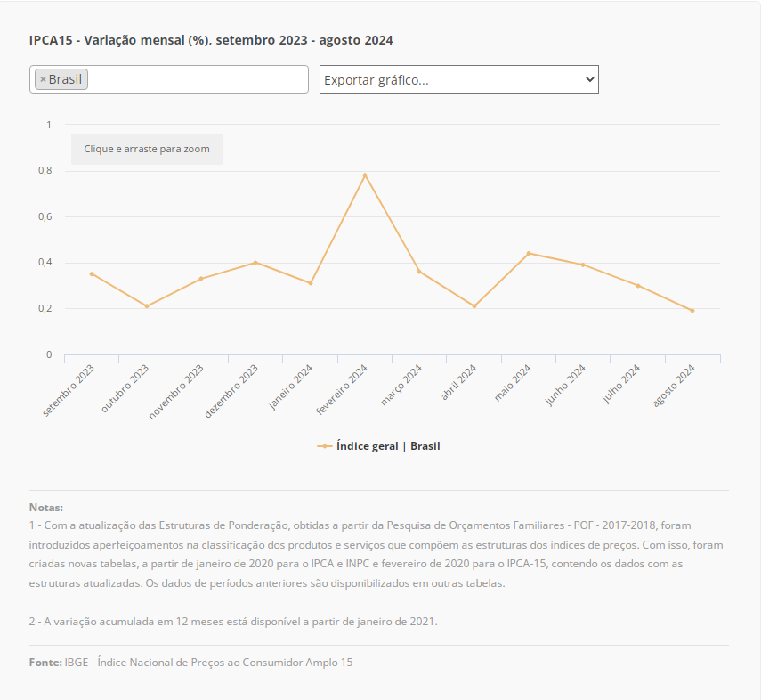Click the 'Clique e arraste para zoom' hint box
Image resolution: width=761 pixels, height=700 pixels.
click(147, 149)
